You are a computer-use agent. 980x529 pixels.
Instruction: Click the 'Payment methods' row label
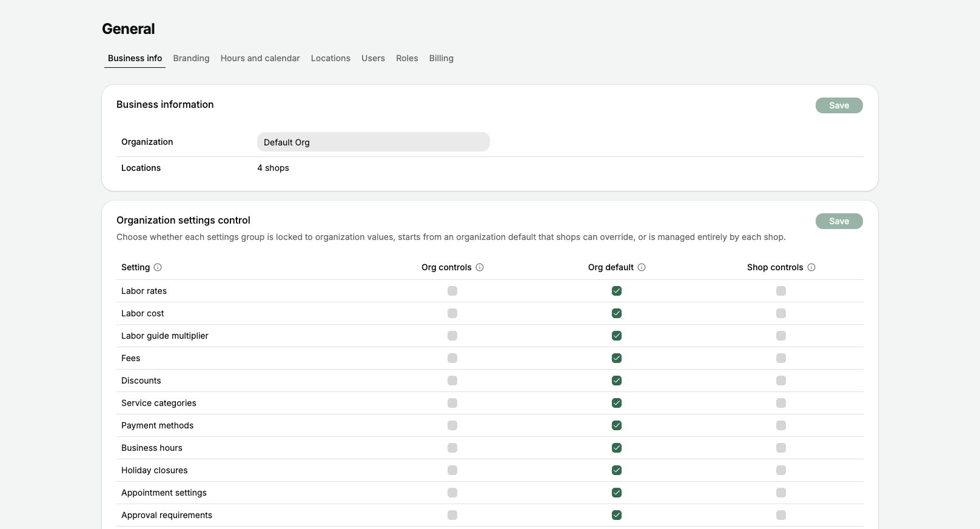point(158,425)
